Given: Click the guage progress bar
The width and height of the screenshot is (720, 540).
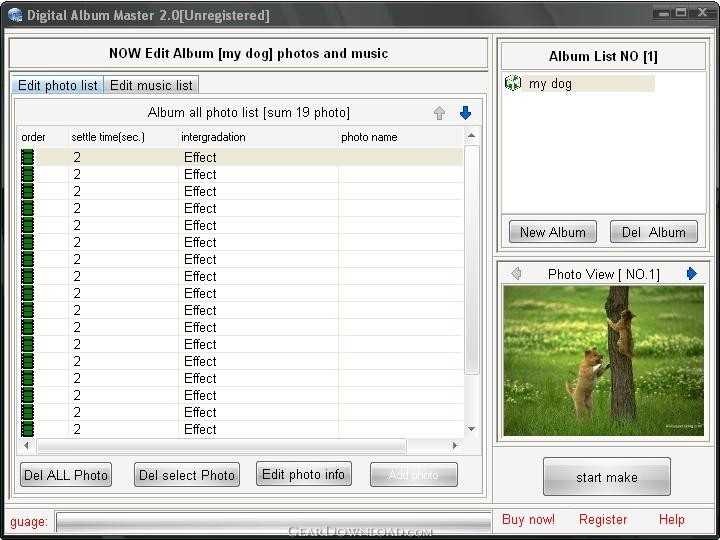Looking at the screenshot, I should click(x=273, y=522).
